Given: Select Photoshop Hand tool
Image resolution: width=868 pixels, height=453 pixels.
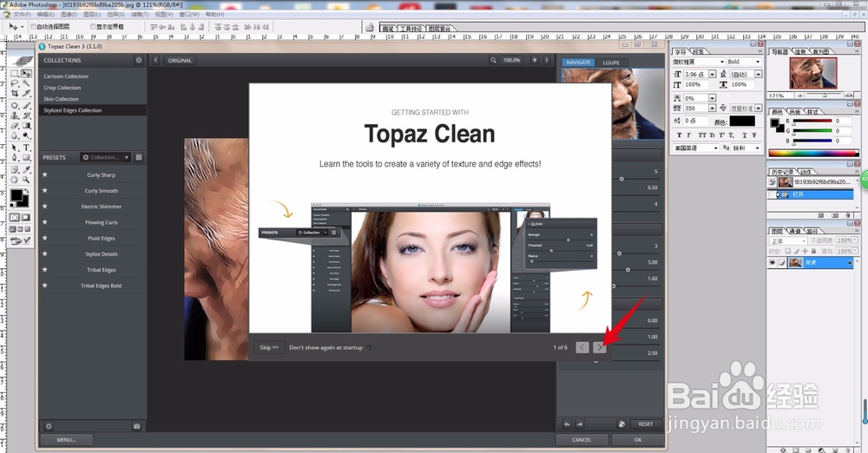Looking at the screenshot, I should pyautogui.click(x=15, y=180).
